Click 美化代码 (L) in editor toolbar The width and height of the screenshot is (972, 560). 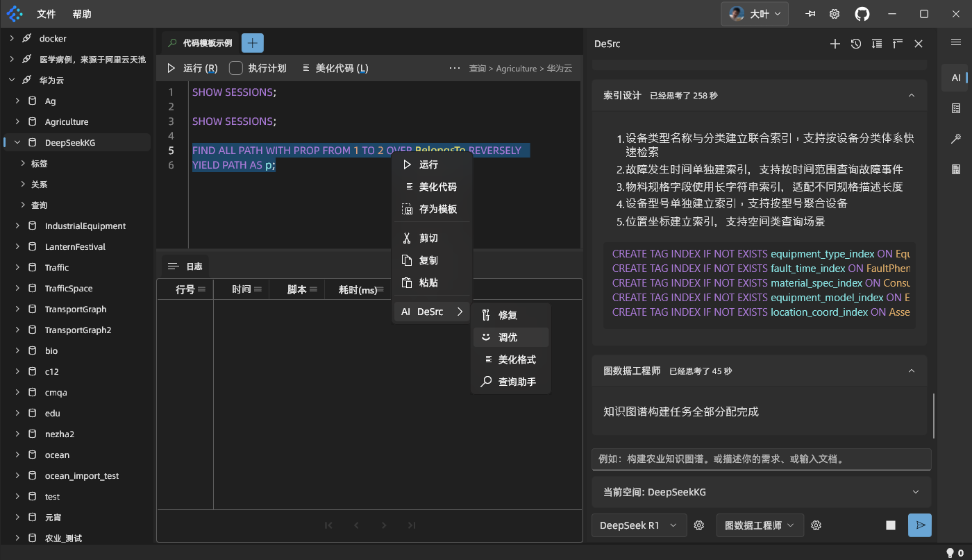(x=335, y=68)
